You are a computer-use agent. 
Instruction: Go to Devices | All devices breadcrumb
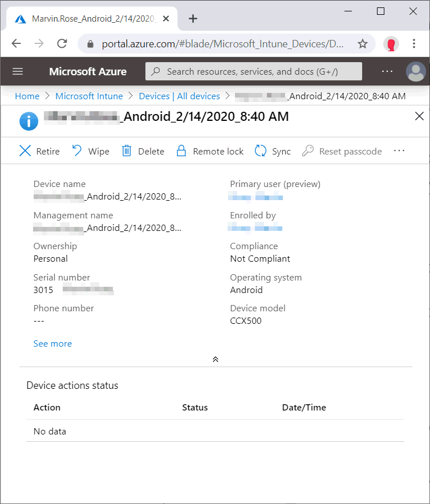tap(179, 96)
